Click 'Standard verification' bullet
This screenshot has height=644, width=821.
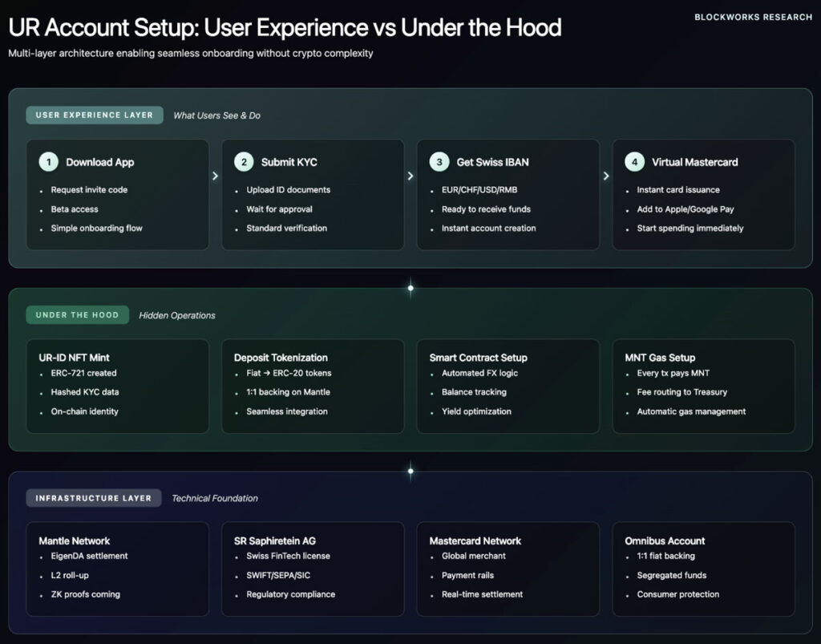pos(287,229)
